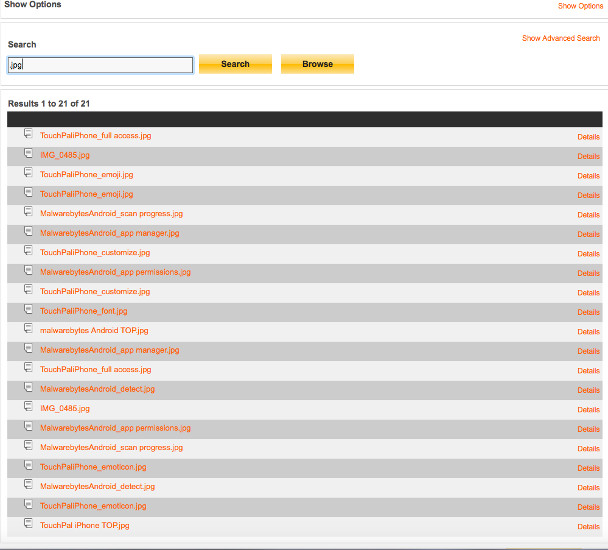
Task: Click the orange Show Options link
Action: (580, 6)
